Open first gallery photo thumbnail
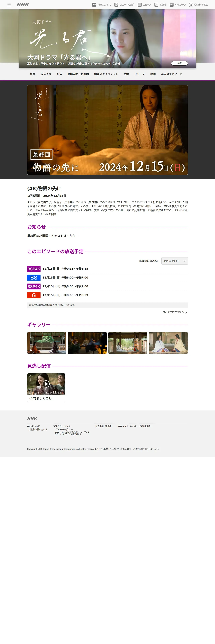 pyautogui.click(x=47, y=343)
